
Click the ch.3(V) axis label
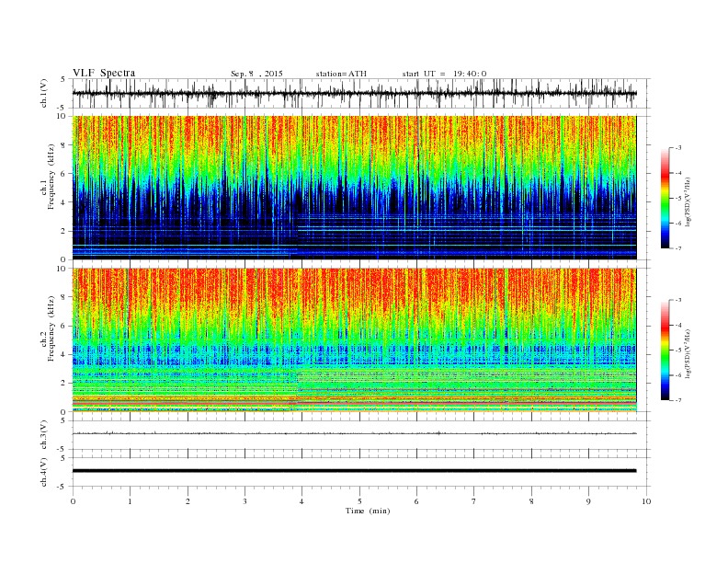click(44, 434)
